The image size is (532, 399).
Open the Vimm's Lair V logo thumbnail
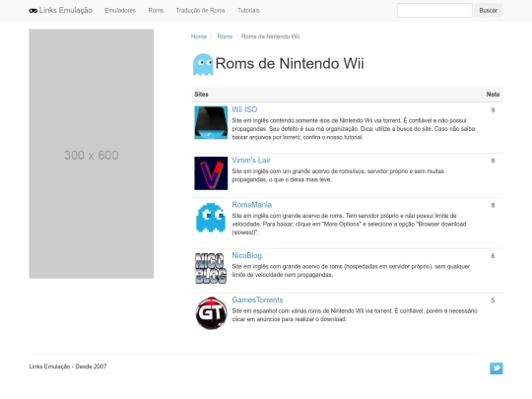pos(211,173)
